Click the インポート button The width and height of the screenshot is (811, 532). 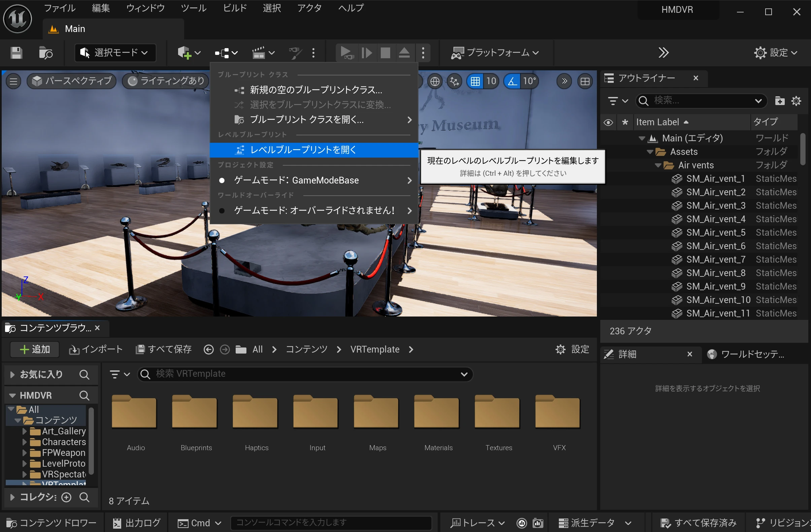click(x=96, y=349)
